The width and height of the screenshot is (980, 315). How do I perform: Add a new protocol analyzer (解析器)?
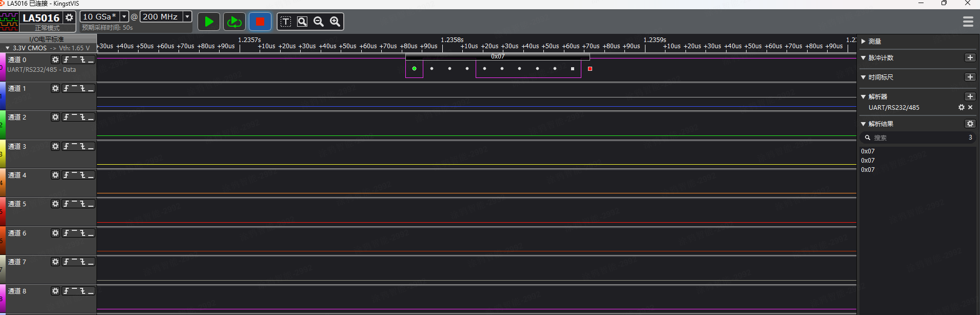[x=970, y=96]
